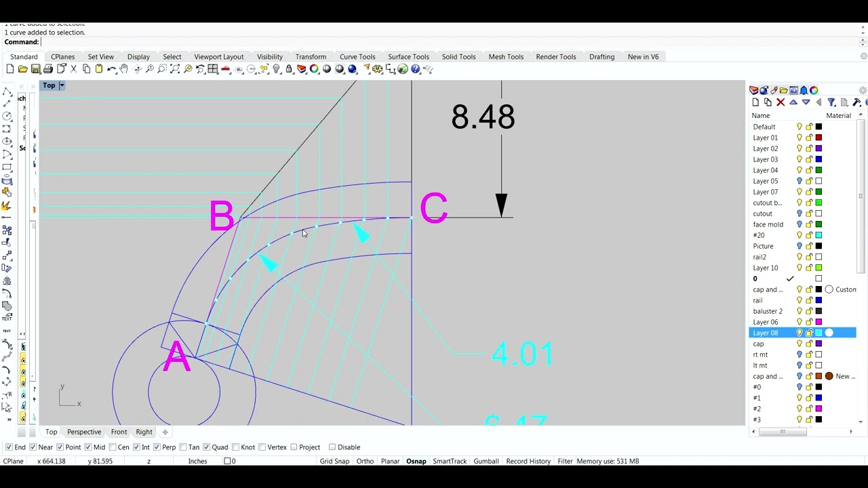Enable the Knot osnap checkbox
This screenshot has width=868, height=488.
coord(235,447)
